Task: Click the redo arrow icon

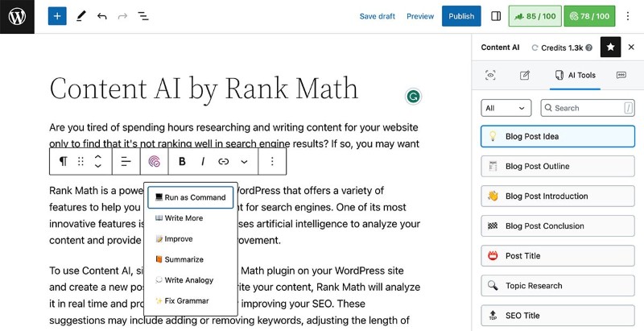Action: (122, 16)
